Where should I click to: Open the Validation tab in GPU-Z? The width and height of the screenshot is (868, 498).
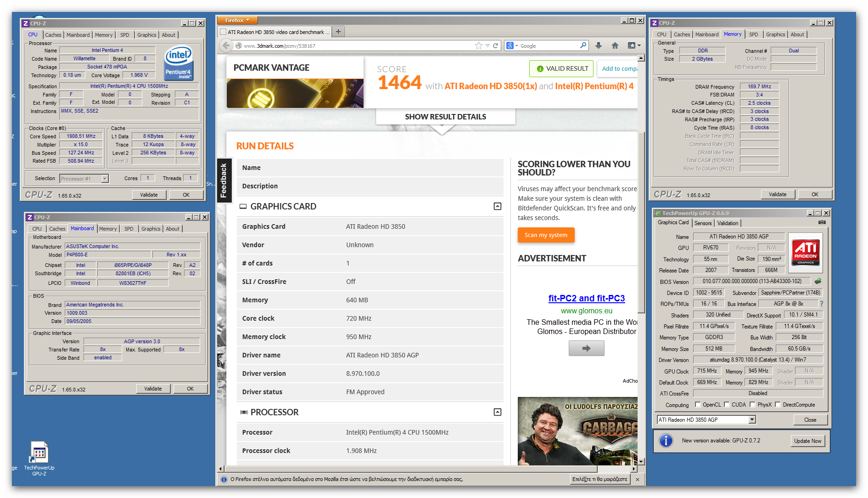[x=728, y=223]
